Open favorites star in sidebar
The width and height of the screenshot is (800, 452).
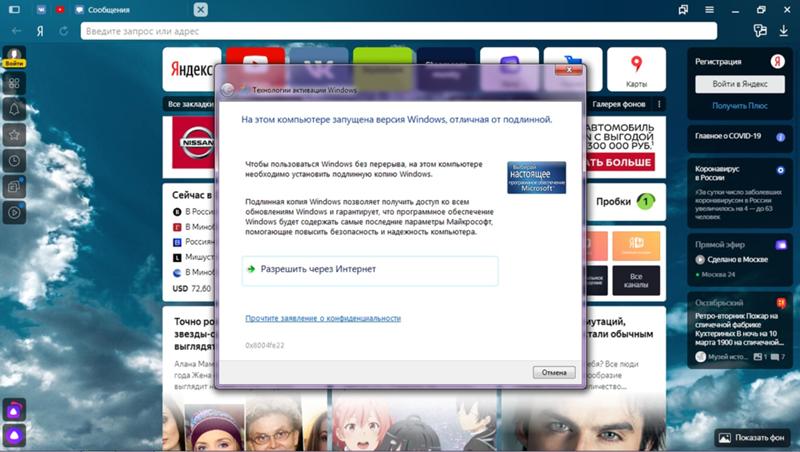click(x=14, y=135)
